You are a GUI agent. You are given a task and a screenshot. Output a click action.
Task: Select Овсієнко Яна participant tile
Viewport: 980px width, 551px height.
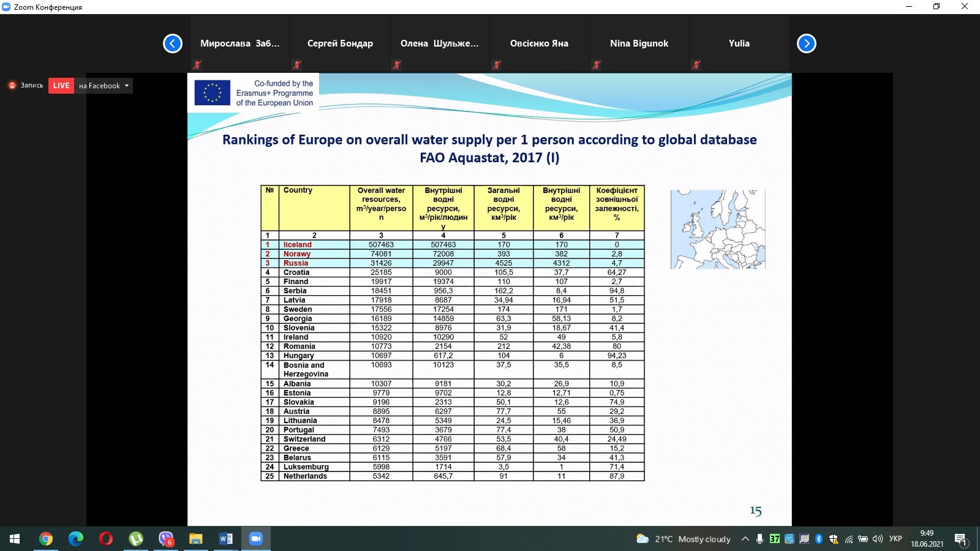click(x=540, y=44)
